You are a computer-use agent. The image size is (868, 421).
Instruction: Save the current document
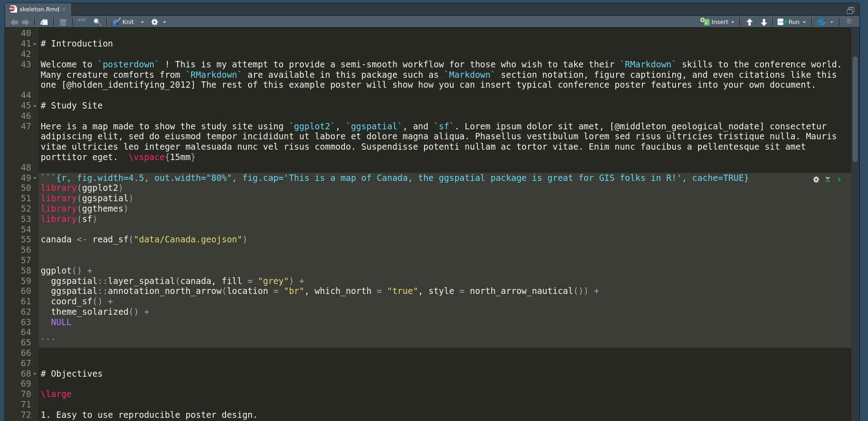(x=63, y=22)
